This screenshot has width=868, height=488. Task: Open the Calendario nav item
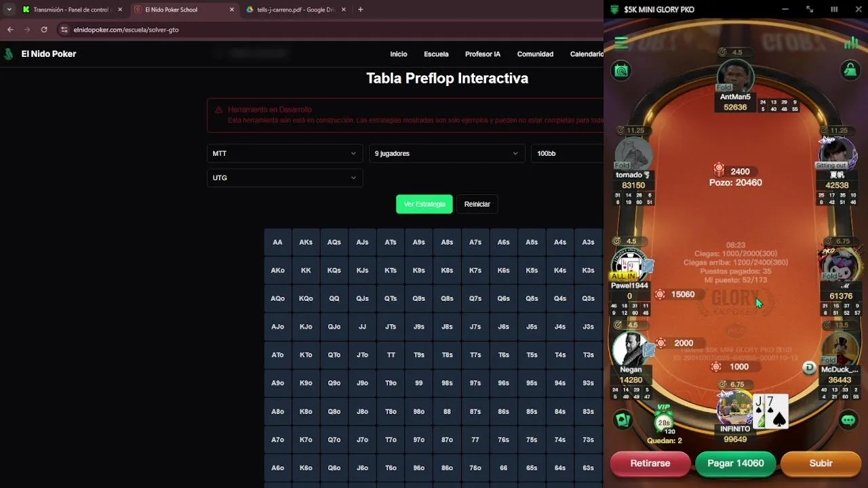click(x=587, y=54)
